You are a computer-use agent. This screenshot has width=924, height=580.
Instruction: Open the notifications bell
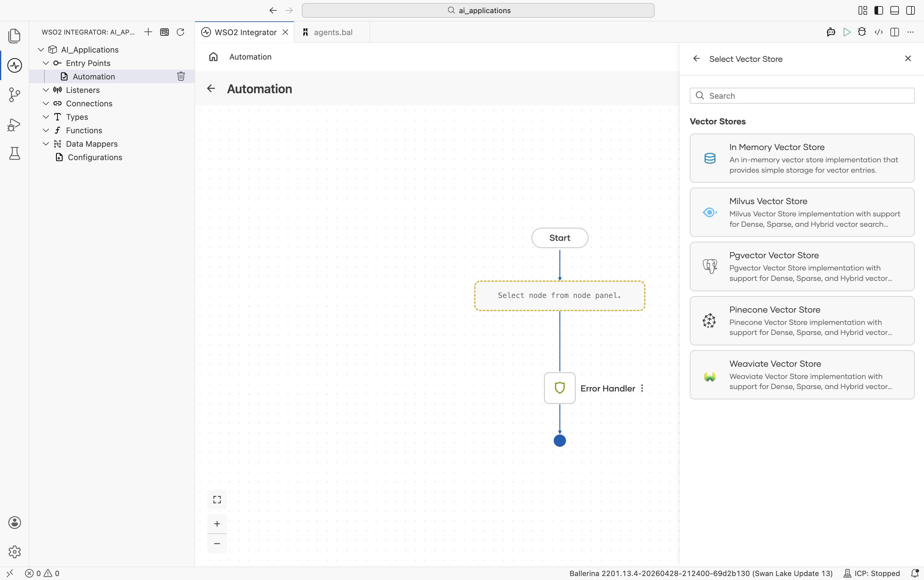(915, 573)
